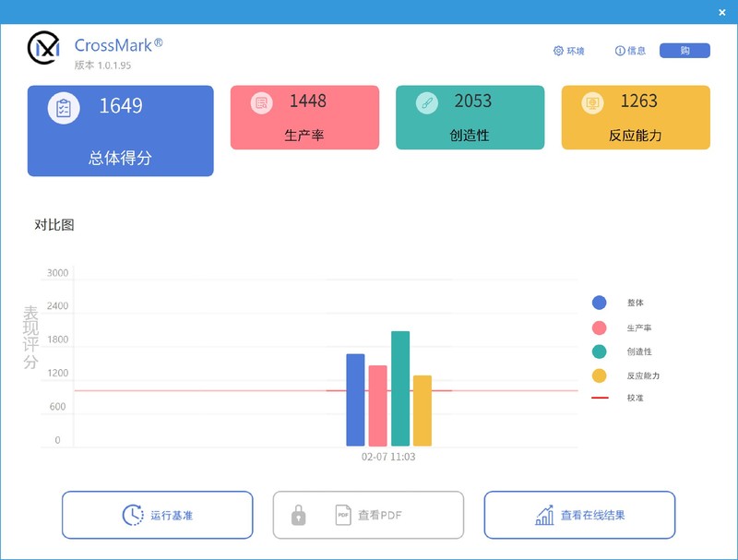
Task: Click the responsiveness (反应能力) monitor icon
Action: click(x=592, y=102)
